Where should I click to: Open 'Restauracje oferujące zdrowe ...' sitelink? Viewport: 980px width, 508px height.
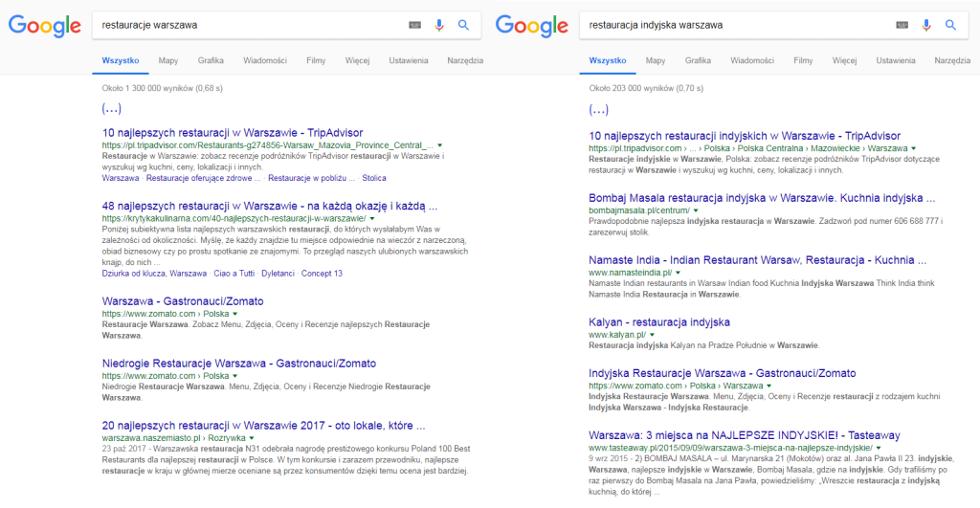coord(203,178)
